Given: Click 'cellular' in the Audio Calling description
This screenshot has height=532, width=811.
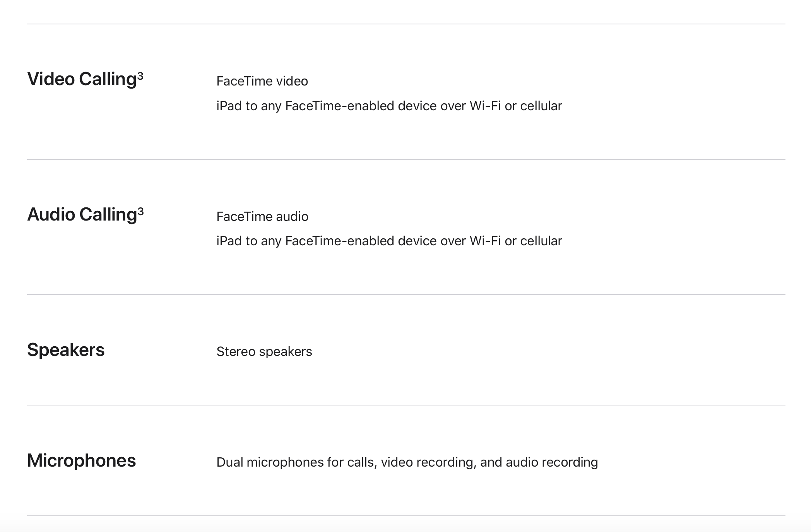Looking at the screenshot, I should point(541,241).
